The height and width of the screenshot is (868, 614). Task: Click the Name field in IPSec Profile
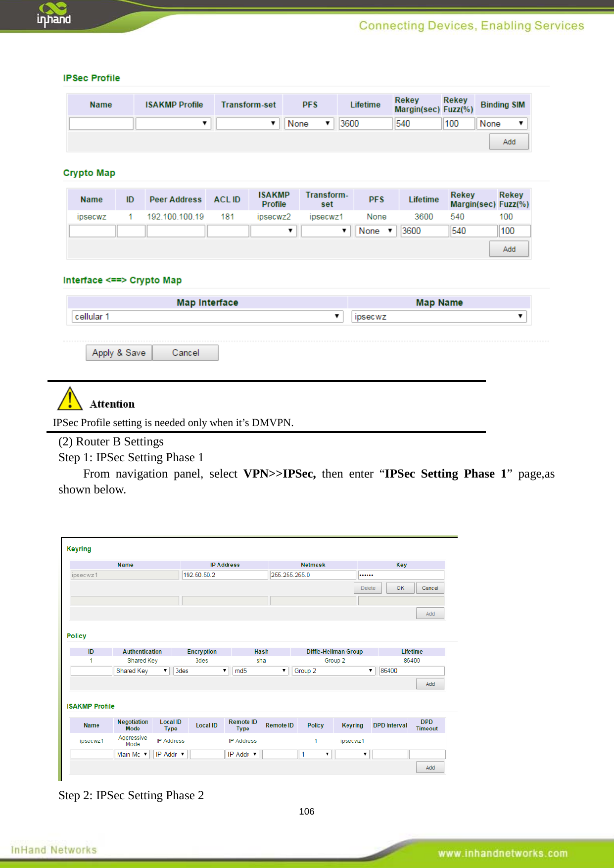coord(101,123)
